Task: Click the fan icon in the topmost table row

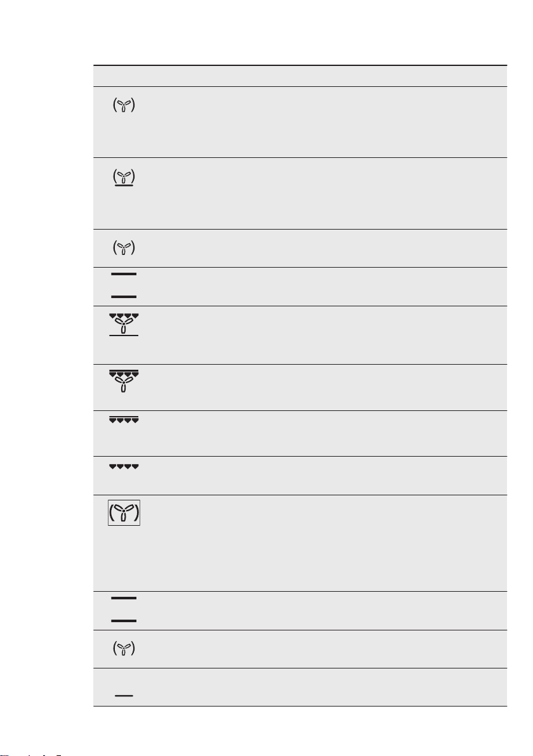Action: pyautogui.click(x=124, y=105)
